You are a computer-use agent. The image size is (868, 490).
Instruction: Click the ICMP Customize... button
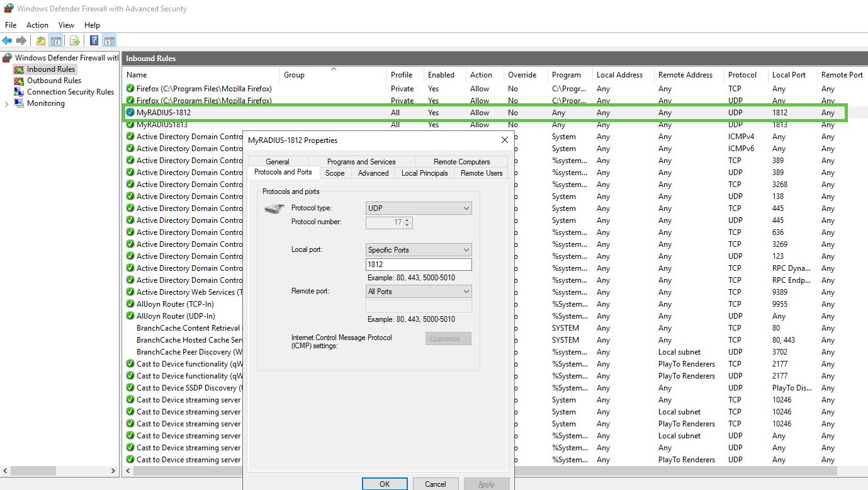tap(448, 339)
